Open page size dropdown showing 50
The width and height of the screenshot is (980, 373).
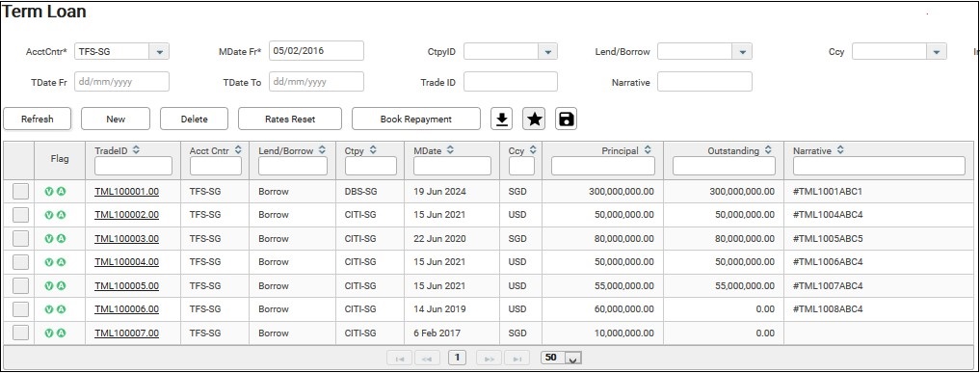click(x=573, y=358)
